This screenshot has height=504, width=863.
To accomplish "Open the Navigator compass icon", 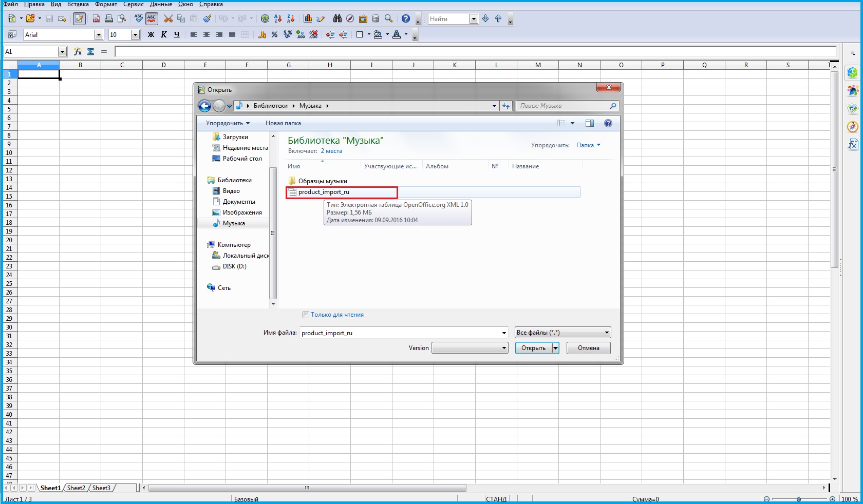I will coord(350,19).
